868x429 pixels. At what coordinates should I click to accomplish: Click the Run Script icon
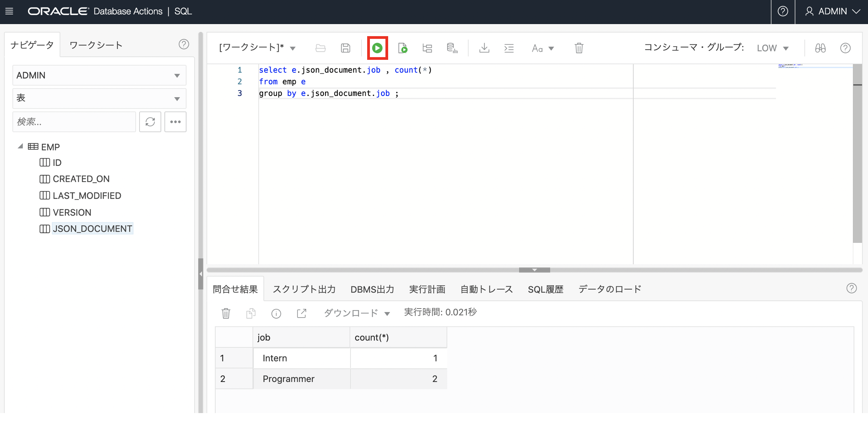click(403, 48)
